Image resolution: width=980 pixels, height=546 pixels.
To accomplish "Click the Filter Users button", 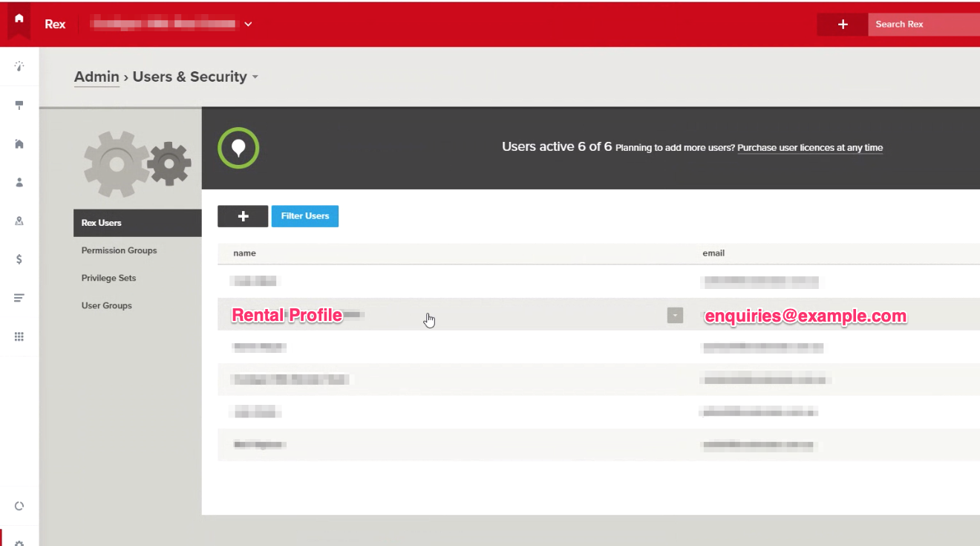I will [305, 216].
